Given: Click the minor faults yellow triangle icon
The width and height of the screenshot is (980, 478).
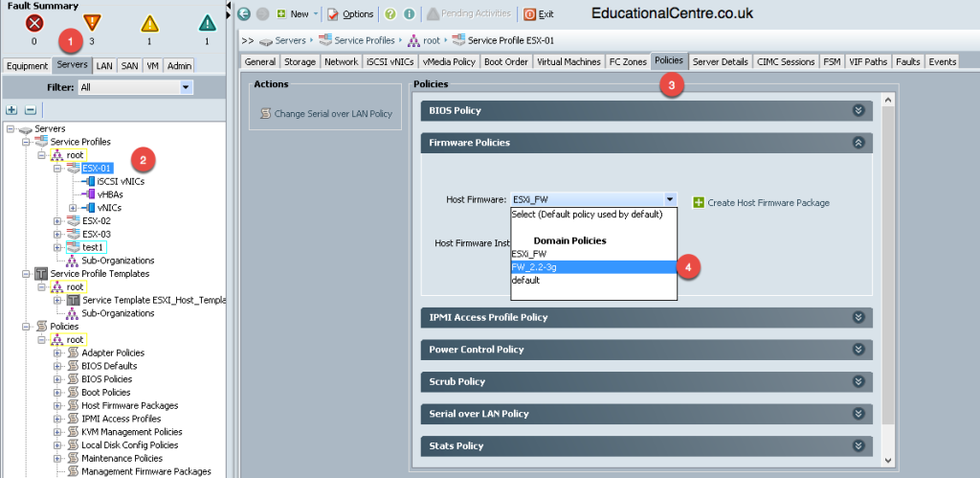Looking at the screenshot, I should (x=149, y=24).
